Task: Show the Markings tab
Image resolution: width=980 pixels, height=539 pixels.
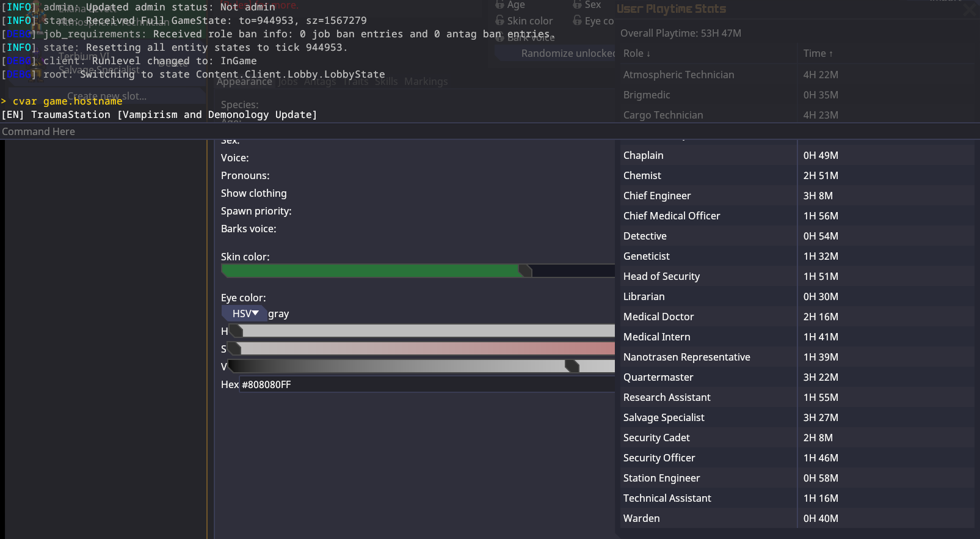Action: click(426, 82)
